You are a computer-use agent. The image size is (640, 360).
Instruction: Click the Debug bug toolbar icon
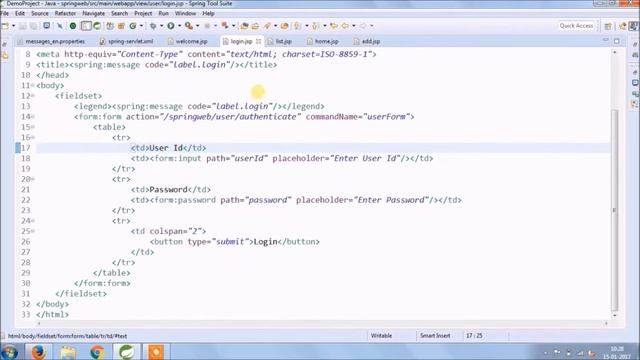153,26
